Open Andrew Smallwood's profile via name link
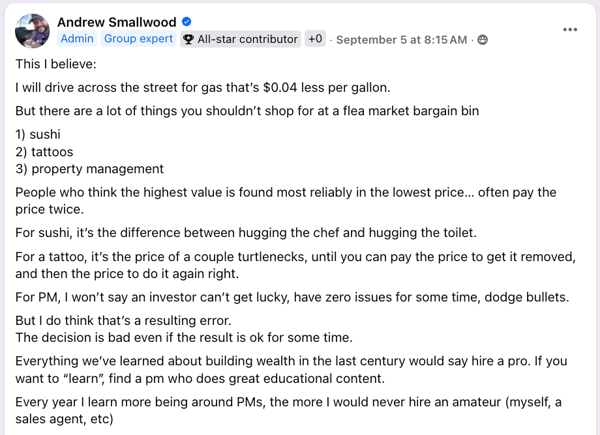Screen dimensions: 600x435 tap(117, 21)
